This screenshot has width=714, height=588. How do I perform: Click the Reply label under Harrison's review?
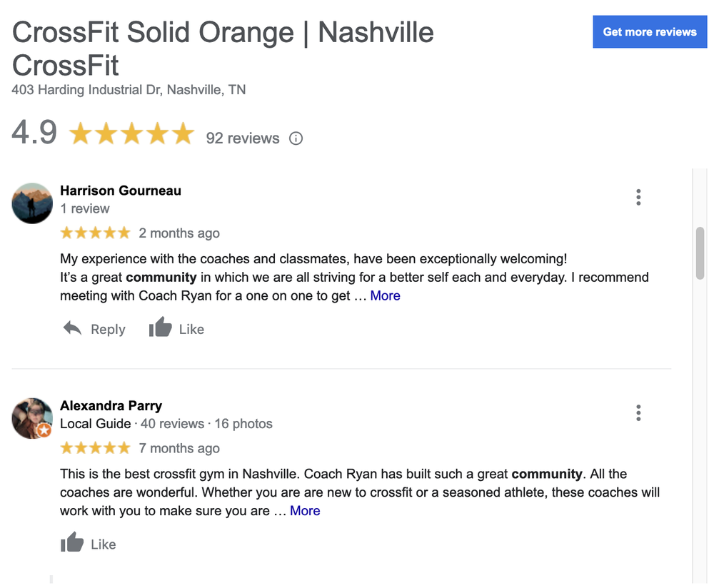(108, 330)
